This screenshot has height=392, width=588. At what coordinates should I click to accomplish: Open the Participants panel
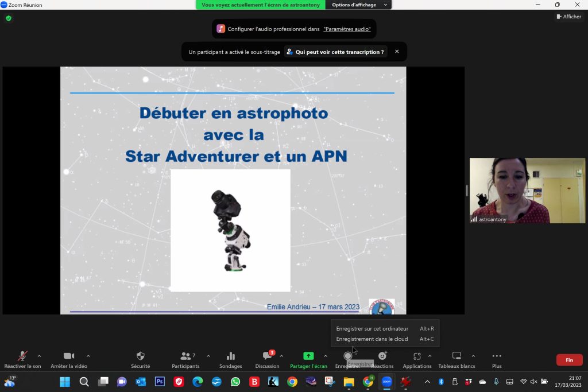click(x=185, y=359)
